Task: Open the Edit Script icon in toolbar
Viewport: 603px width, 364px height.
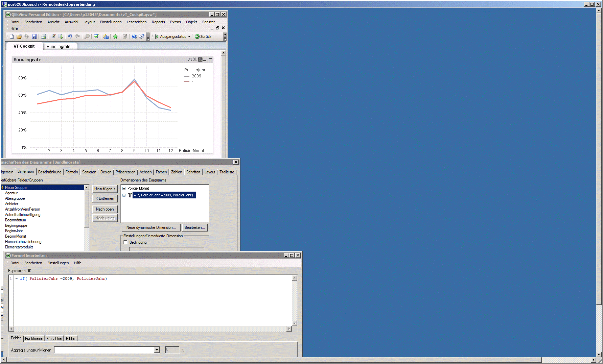Action: tap(53, 37)
